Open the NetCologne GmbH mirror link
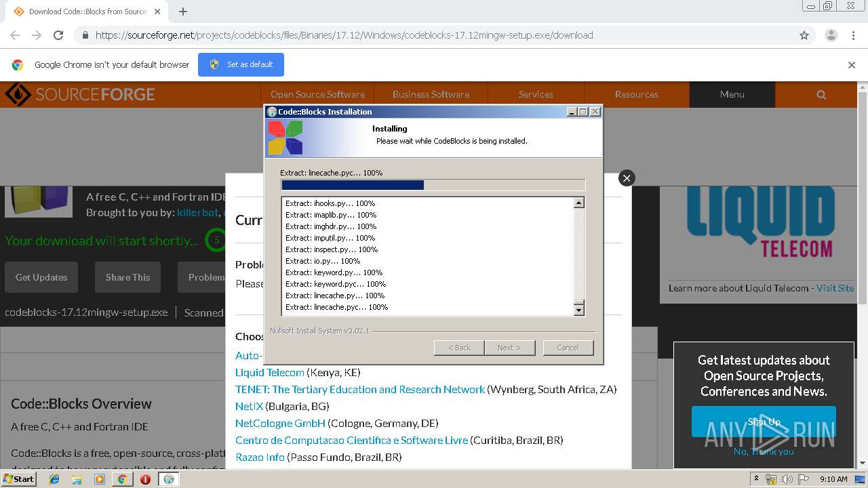This screenshot has width=868, height=488. (x=280, y=423)
